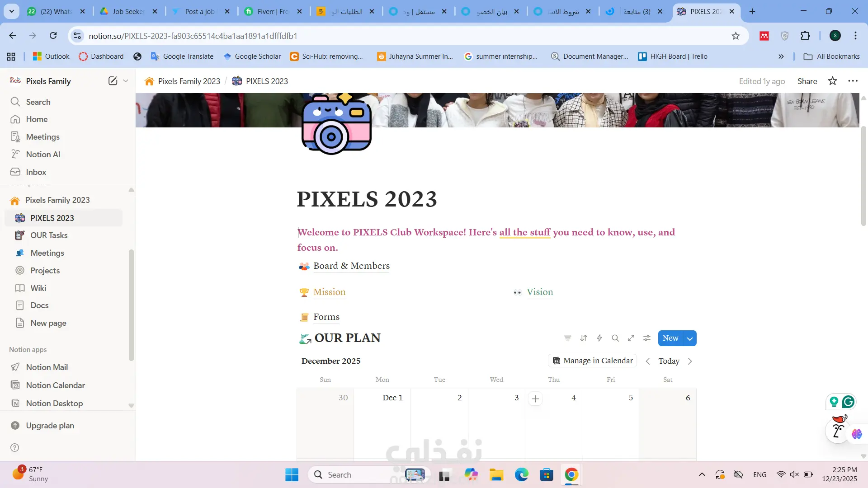Image resolution: width=868 pixels, height=488 pixels.
Task: Open view settings icon for OUR PLAN
Action: pos(647,338)
